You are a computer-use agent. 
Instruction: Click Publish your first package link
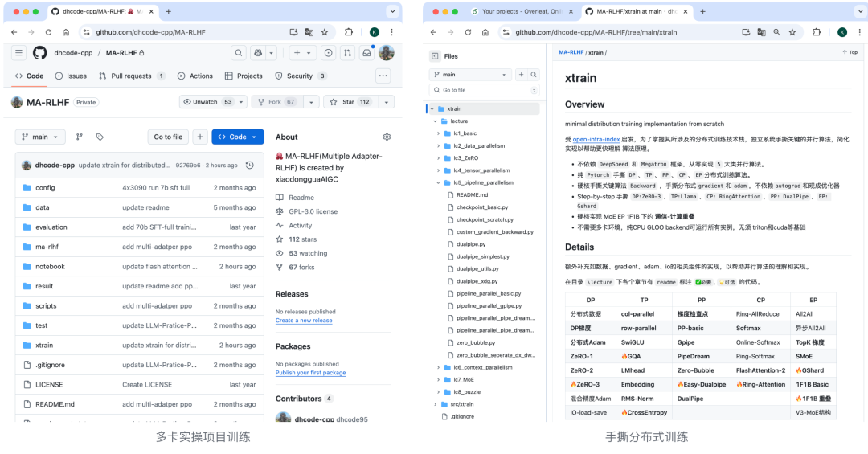click(310, 373)
